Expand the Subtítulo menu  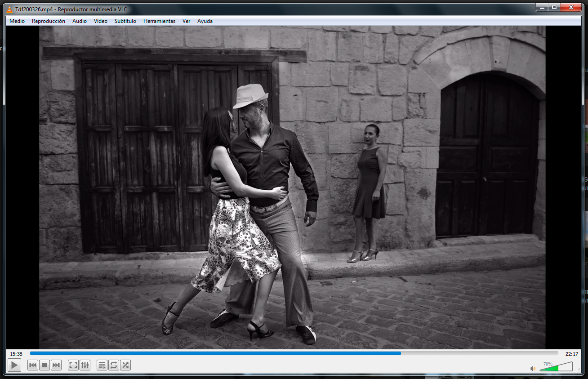(125, 21)
